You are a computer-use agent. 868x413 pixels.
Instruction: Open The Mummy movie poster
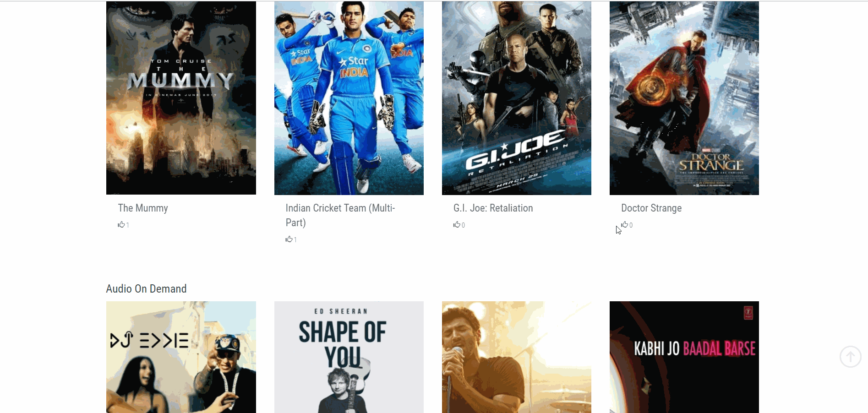pos(181,98)
